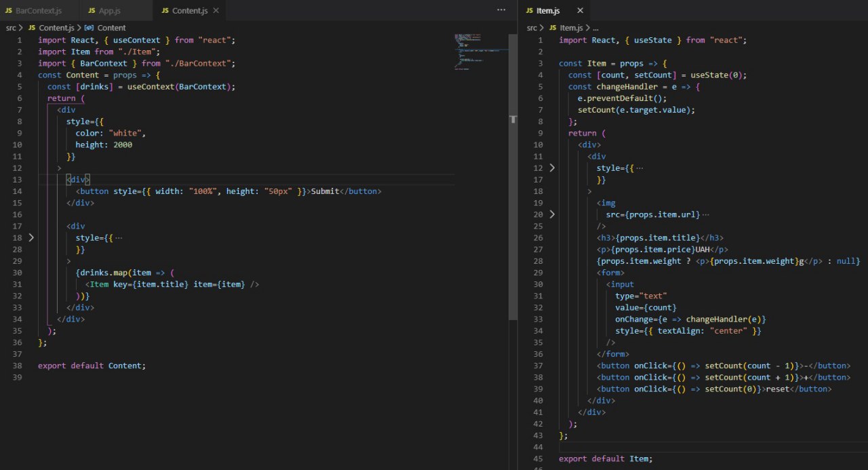Click the Content.js file breadcrumb
The width and height of the screenshot is (868, 470).
coord(51,28)
